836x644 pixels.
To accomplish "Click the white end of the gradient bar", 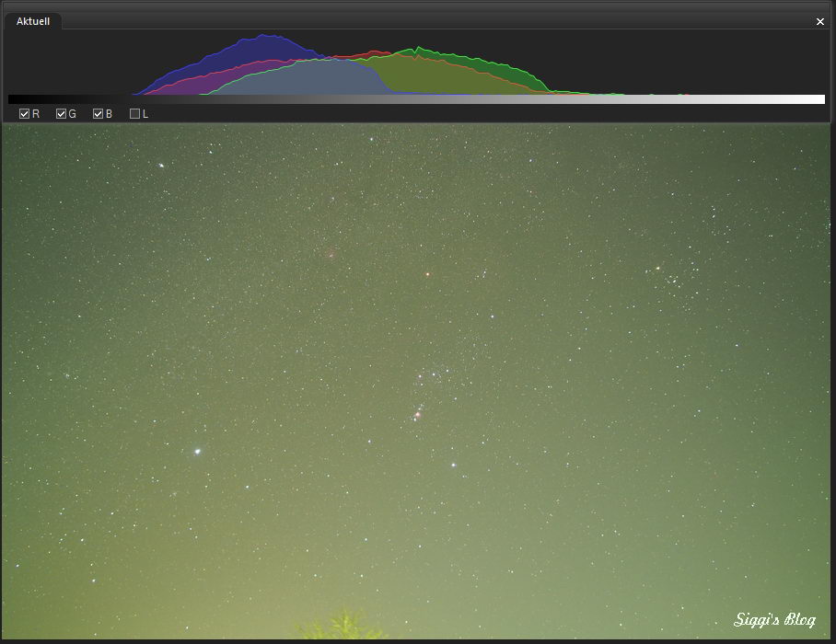I will click(819, 99).
